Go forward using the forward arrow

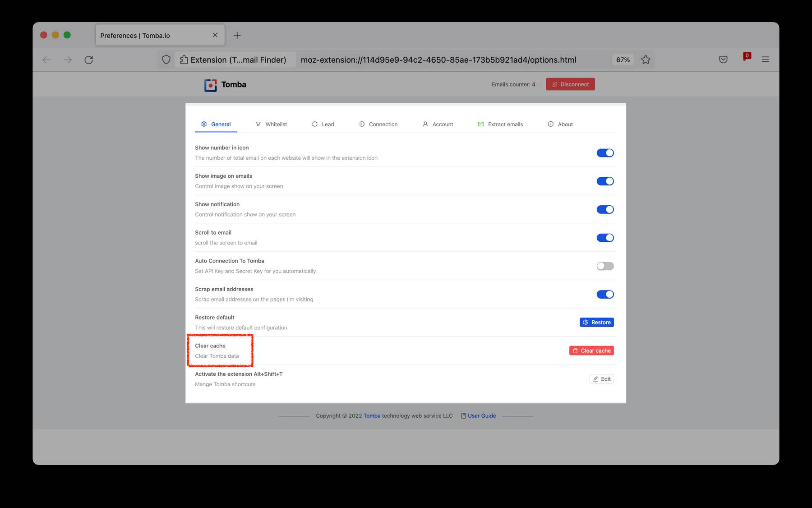[x=68, y=60]
